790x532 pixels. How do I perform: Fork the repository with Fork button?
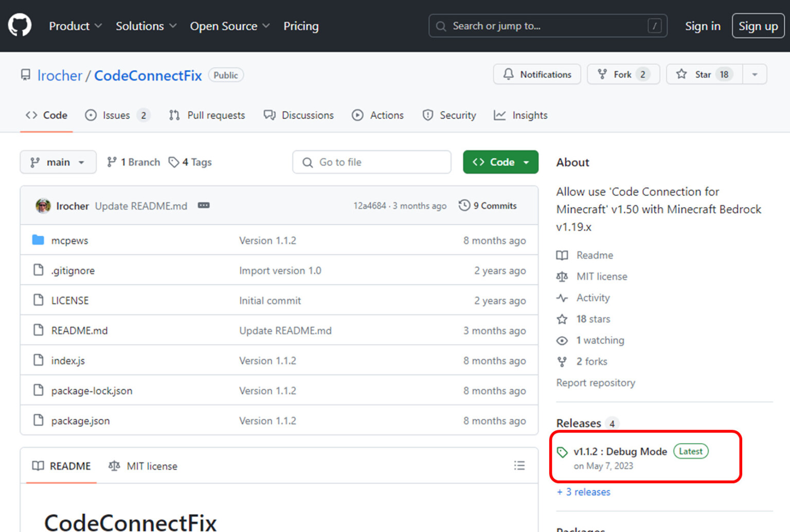(x=623, y=75)
